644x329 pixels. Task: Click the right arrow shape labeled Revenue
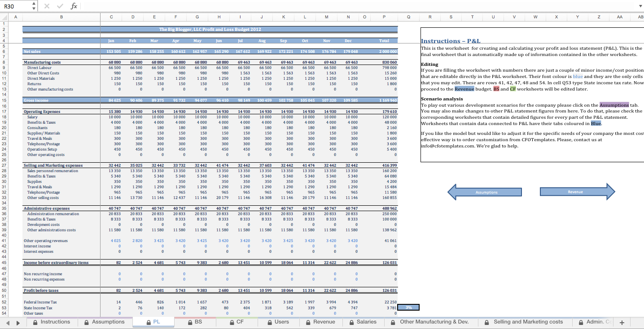tap(577, 192)
